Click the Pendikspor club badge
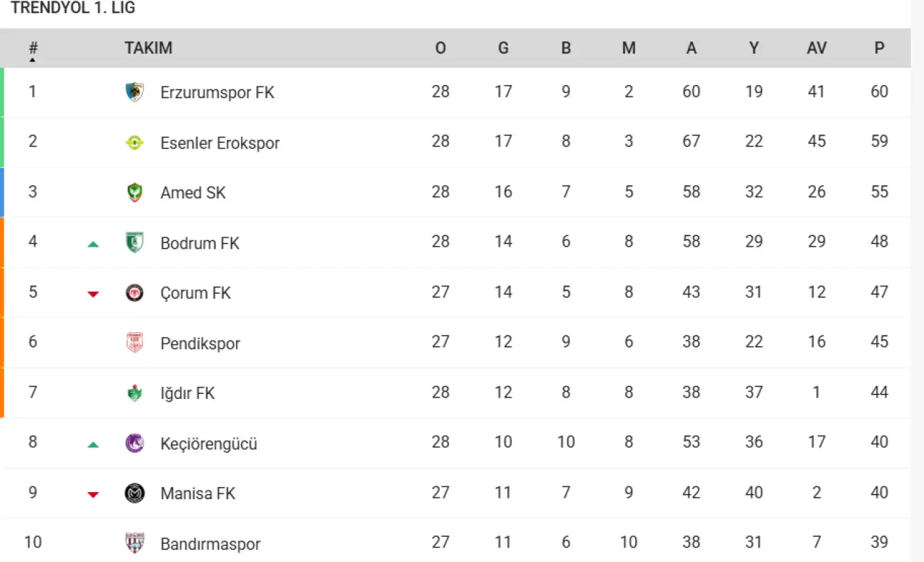The height and width of the screenshot is (562, 924). point(135,343)
